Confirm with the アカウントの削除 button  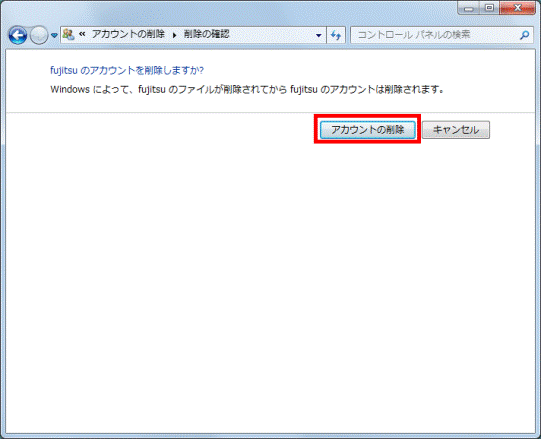[x=367, y=130]
